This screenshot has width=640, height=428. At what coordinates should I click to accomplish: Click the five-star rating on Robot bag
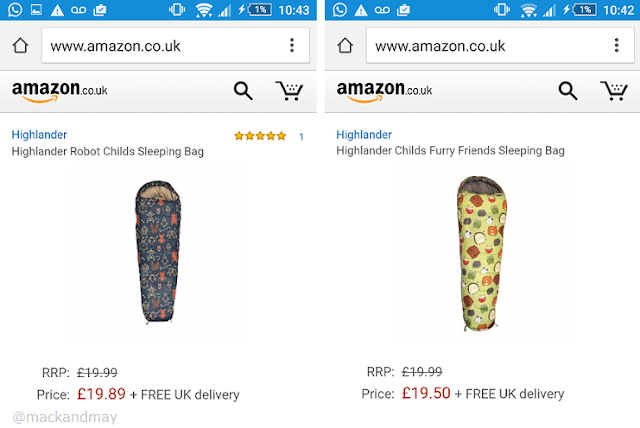(260, 136)
